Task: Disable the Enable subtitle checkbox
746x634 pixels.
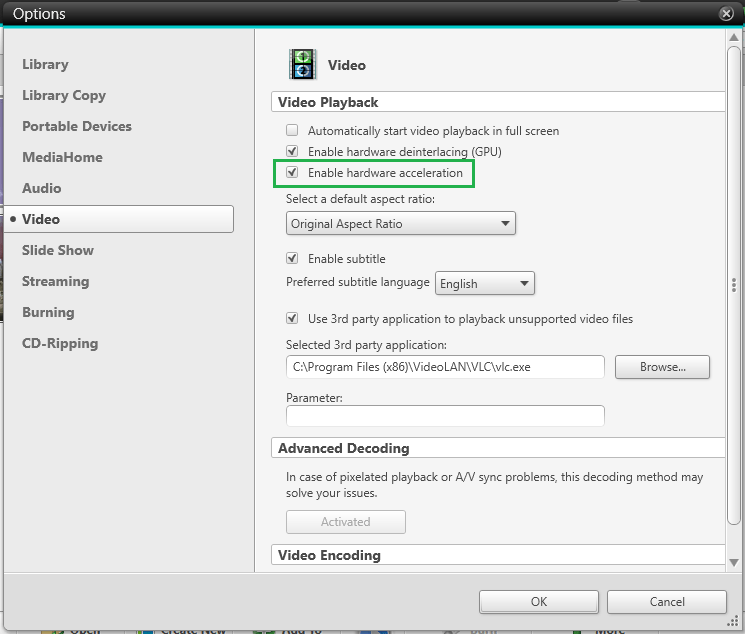Action: (x=293, y=259)
